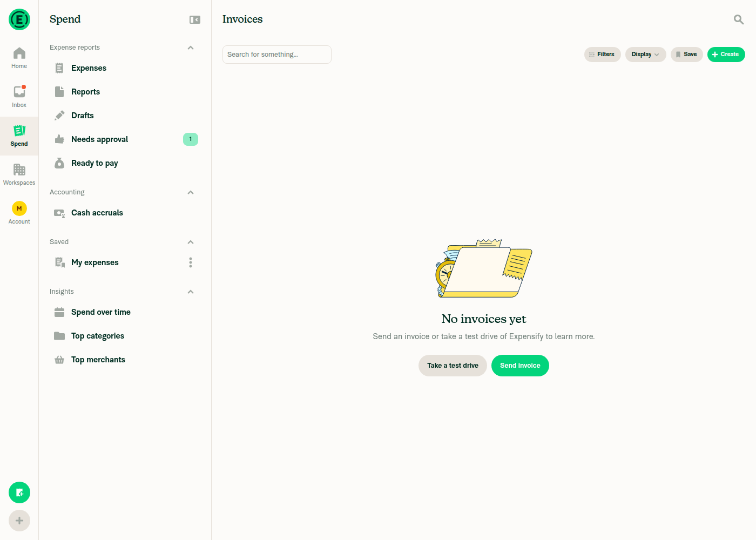Click the My expenses saved search icon

coord(60,262)
